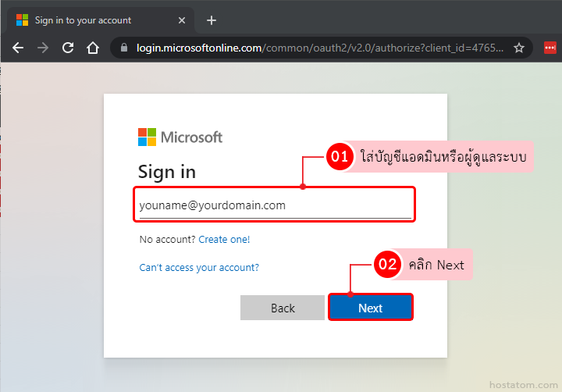The image size is (562, 392).
Task: Go to the browser home page
Action: tap(93, 48)
